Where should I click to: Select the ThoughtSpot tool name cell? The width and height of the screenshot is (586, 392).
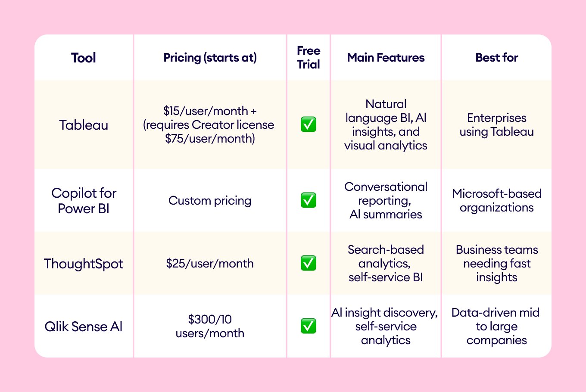pos(84,264)
